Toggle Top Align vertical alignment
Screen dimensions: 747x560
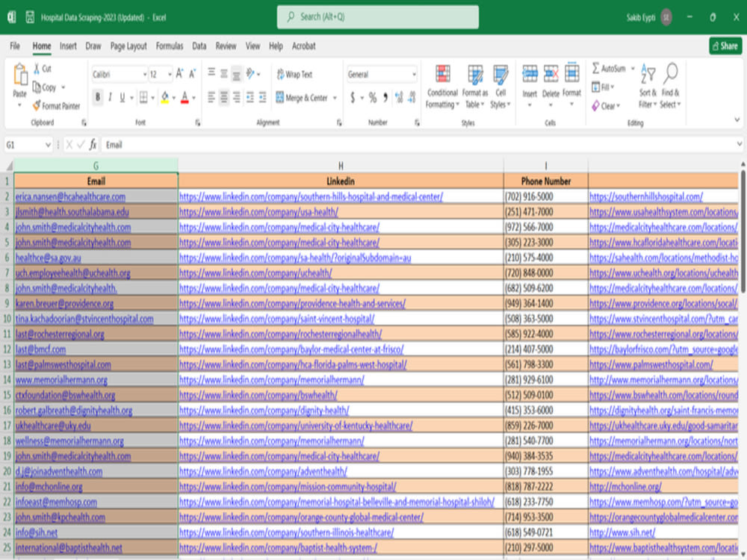211,73
